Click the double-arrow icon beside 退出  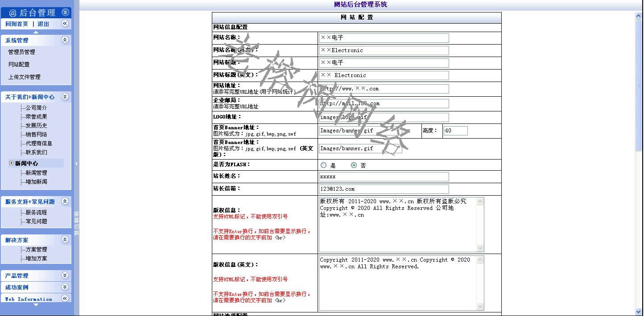click(65, 24)
